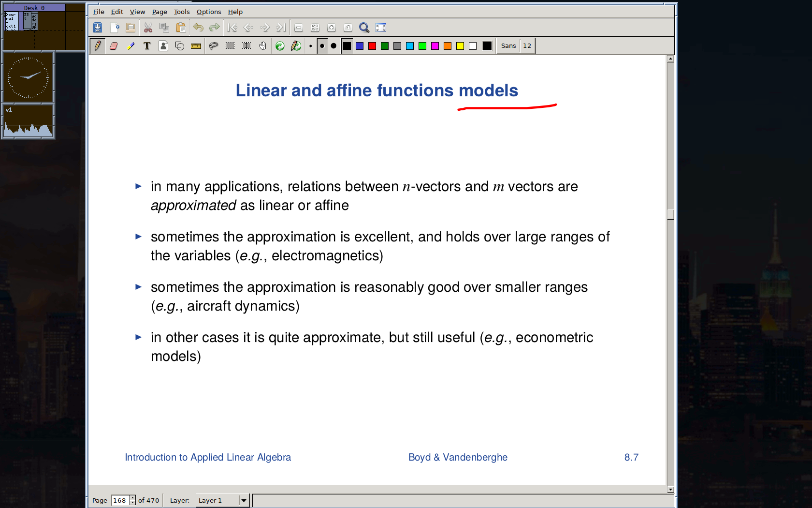This screenshot has width=812, height=508.
Task: Select the fine pen thickness
Action: coord(310,46)
